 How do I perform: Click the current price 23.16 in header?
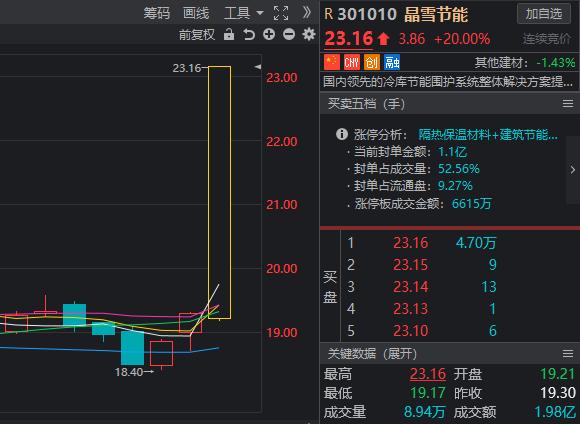click(348, 38)
